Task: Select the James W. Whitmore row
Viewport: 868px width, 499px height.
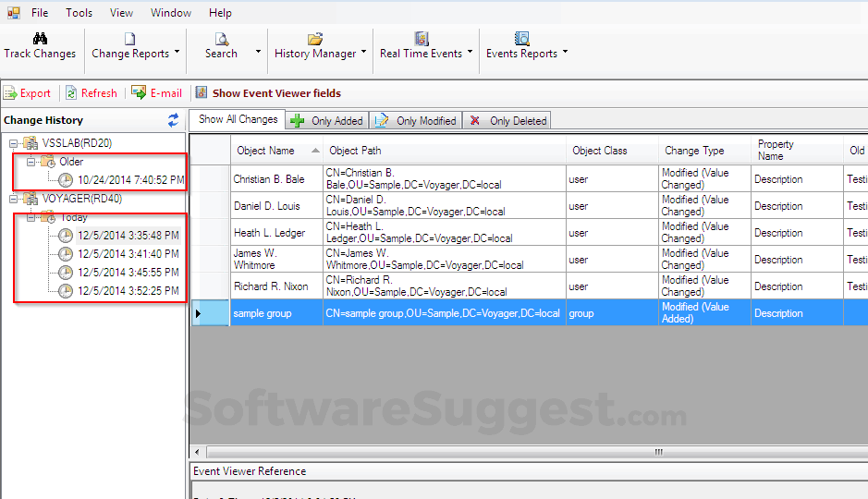Action: tap(530, 260)
